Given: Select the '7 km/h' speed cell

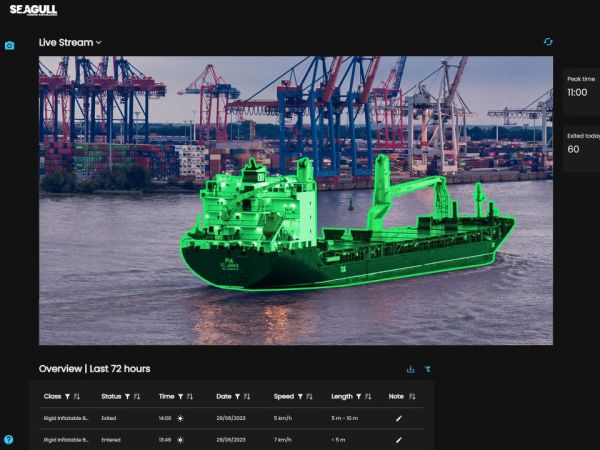Looking at the screenshot, I should click(283, 440).
